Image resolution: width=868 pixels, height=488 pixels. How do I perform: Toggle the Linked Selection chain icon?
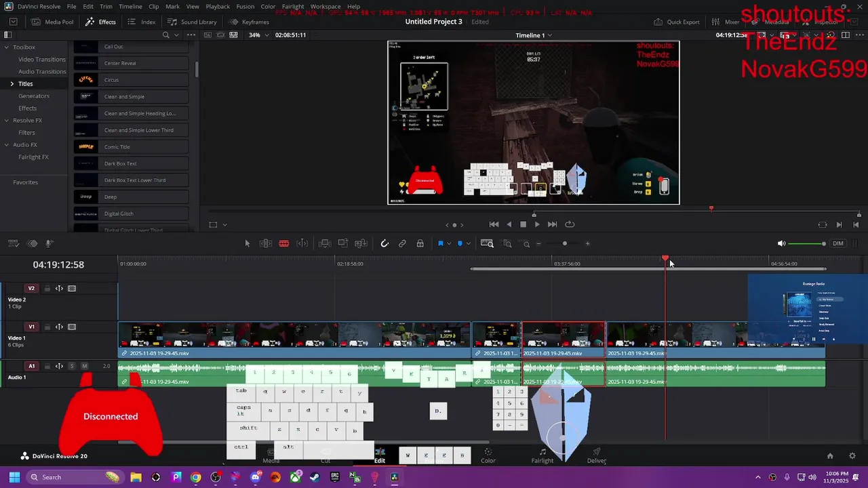[x=402, y=243]
